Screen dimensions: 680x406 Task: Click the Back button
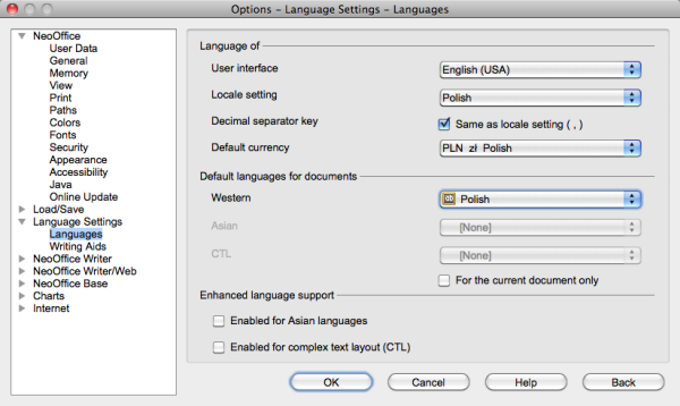pos(623,382)
